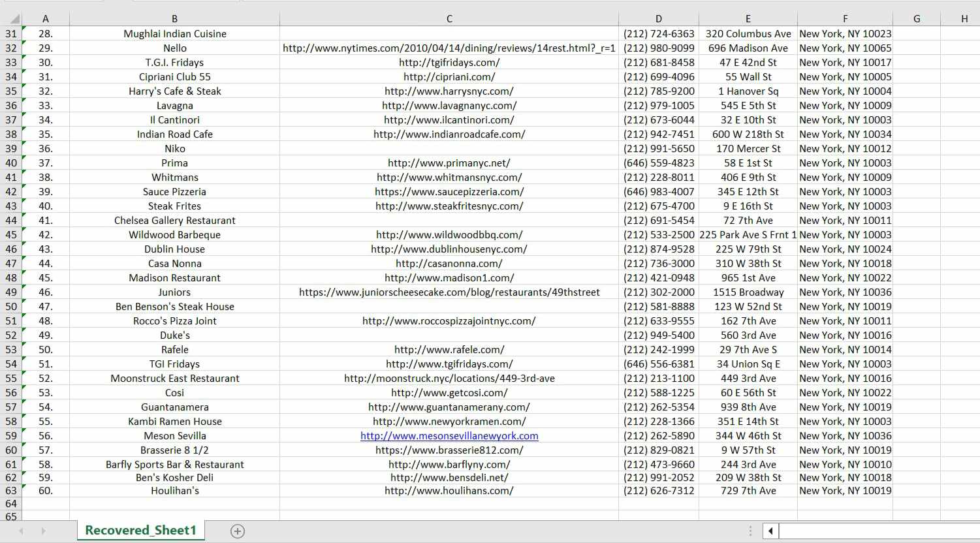Switch to the Recovered_Sheet1 tab
Image resolution: width=980 pixels, height=543 pixels.
pyautogui.click(x=140, y=531)
